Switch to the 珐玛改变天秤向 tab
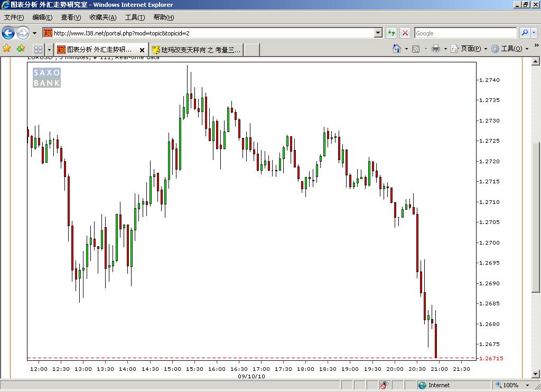Image resolution: width=541 pixels, height=392 pixels. click(x=197, y=50)
